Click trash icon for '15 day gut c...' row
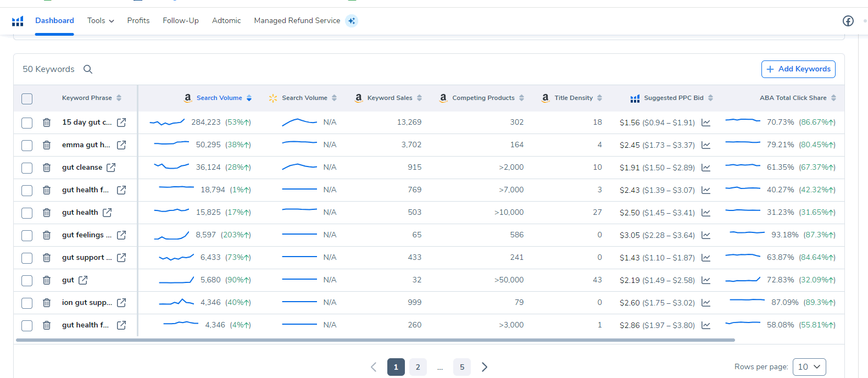 (x=47, y=123)
